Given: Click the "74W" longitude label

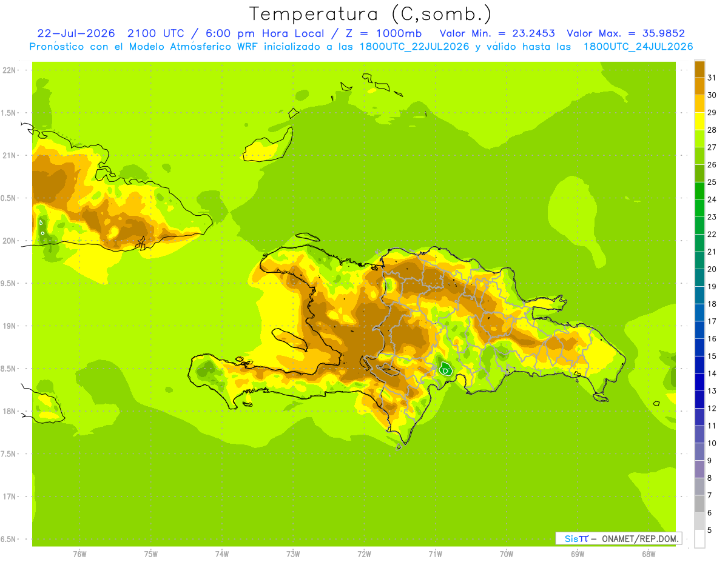Looking at the screenshot, I should [222, 554].
